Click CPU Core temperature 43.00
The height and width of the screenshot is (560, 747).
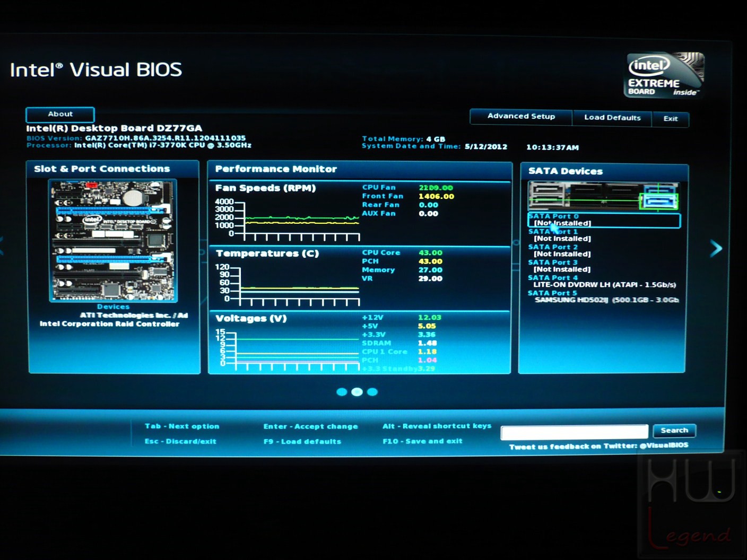[x=430, y=253]
